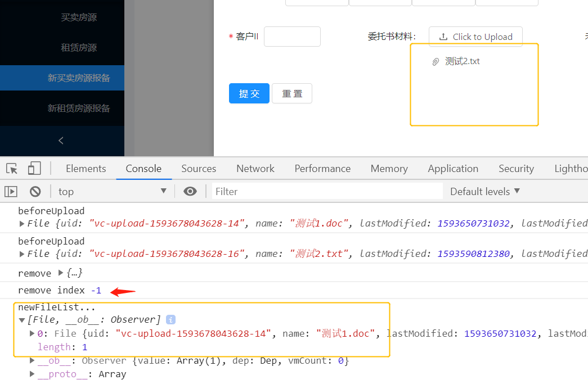
Task: Open the Default levels dropdown
Action: tap(484, 191)
